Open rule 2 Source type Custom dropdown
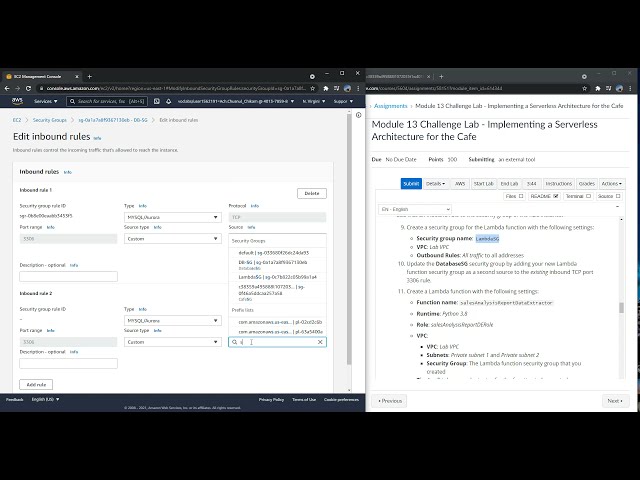This screenshot has height=480, width=640. pos(173,342)
